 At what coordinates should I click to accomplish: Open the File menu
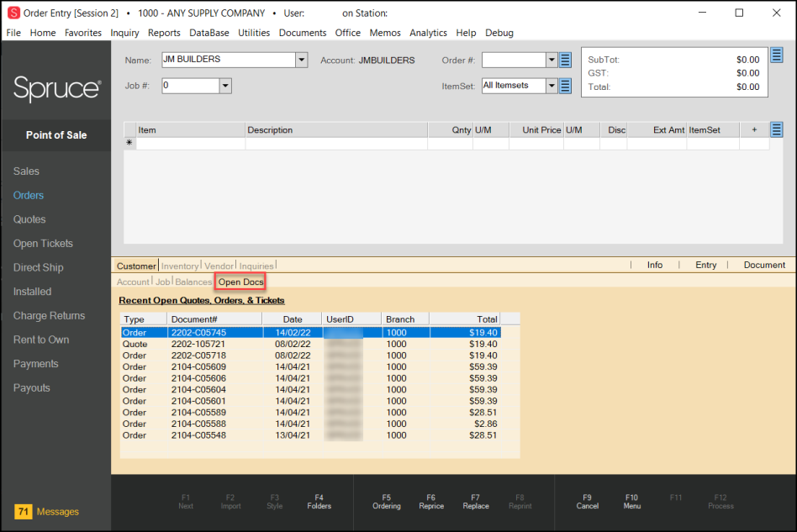pos(13,33)
